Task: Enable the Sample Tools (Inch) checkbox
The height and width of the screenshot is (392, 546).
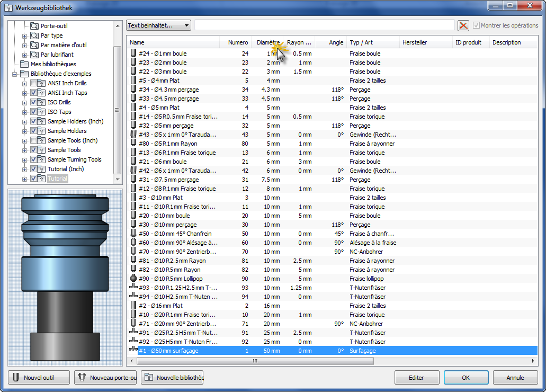Action: point(33,140)
